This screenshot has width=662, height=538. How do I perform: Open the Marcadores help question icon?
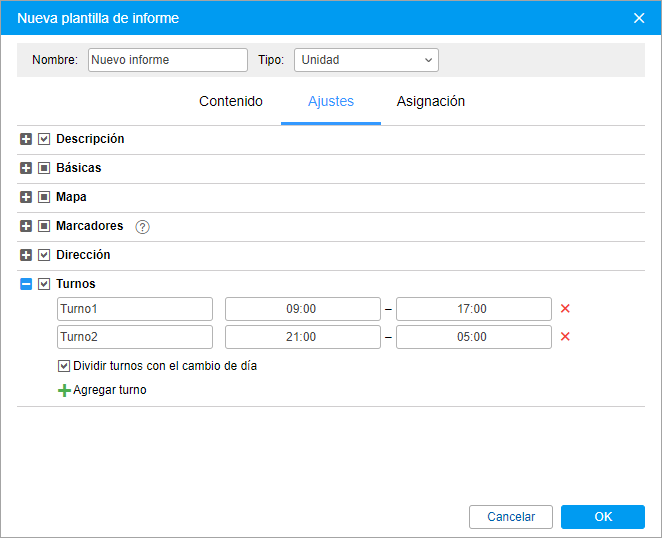click(142, 227)
